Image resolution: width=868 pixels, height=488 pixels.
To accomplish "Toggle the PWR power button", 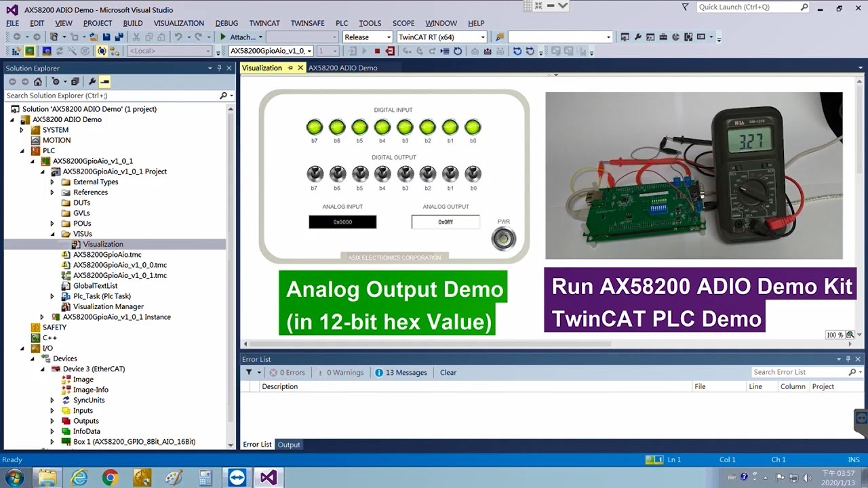I will coord(503,239).
